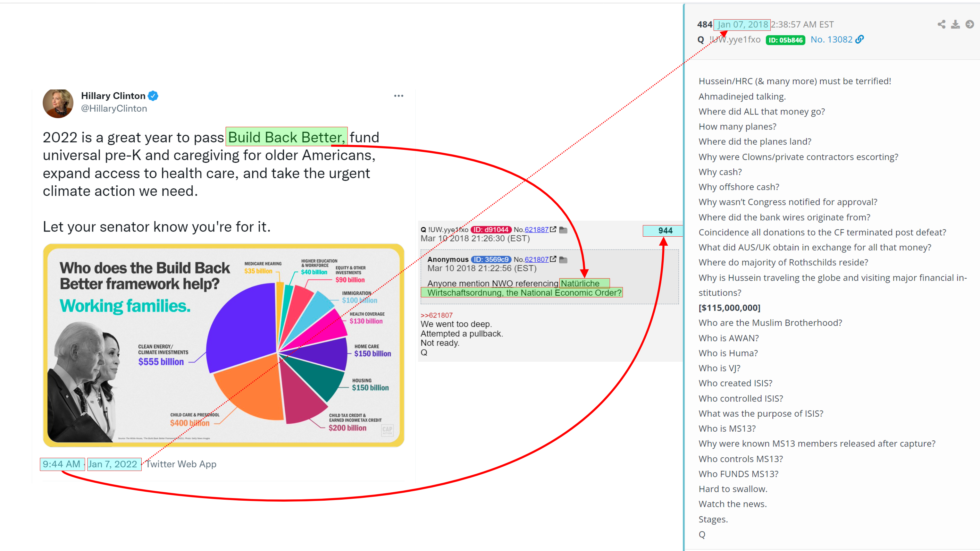Viewport: 980px width, 551px height.
Task: Click the line 'Hard to swallow.'
Action: click(x=733, y=489)
